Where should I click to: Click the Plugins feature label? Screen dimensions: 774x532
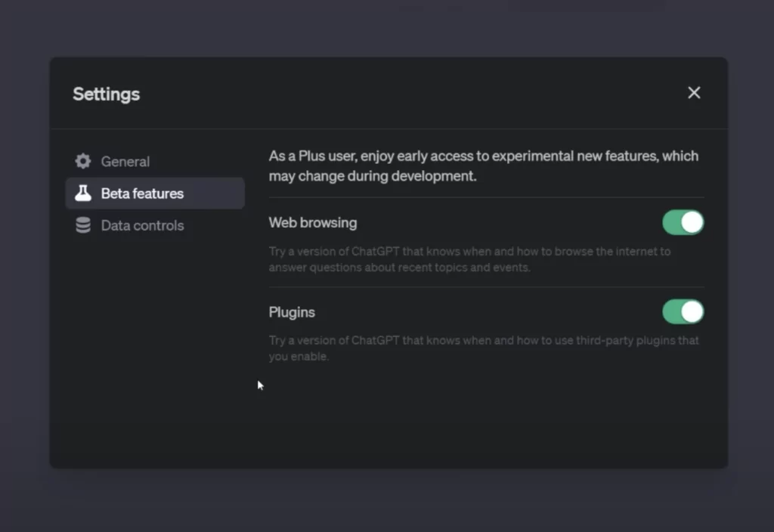tap(292, 311)
